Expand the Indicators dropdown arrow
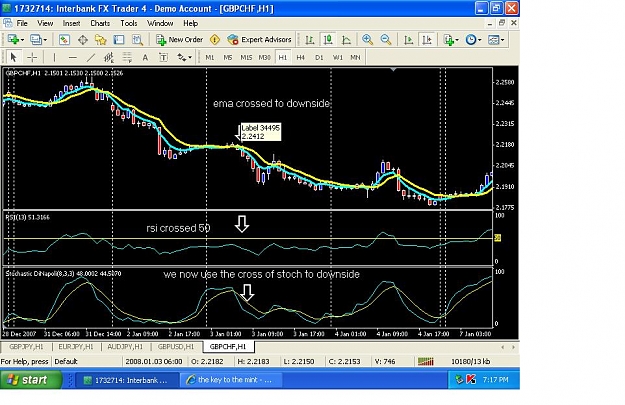Image resolution: width=625 pixels, height=405 pixels. (x=457, y=40)
